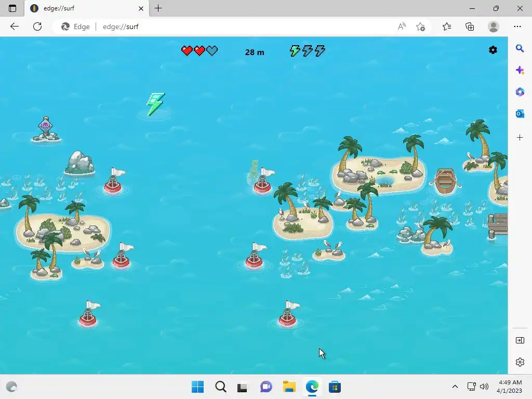Screen dimensions: 532x399
Task: Select the edge://surf tab
Action: [x=87, y=8]
